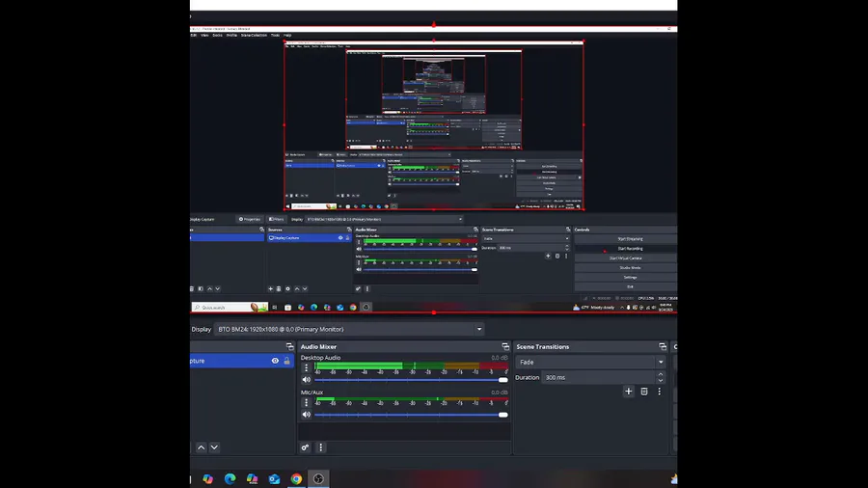Click the large 300 ms Duration field
Image resolution: width=868 pixels, height=488 pixels.
(598, 378)
